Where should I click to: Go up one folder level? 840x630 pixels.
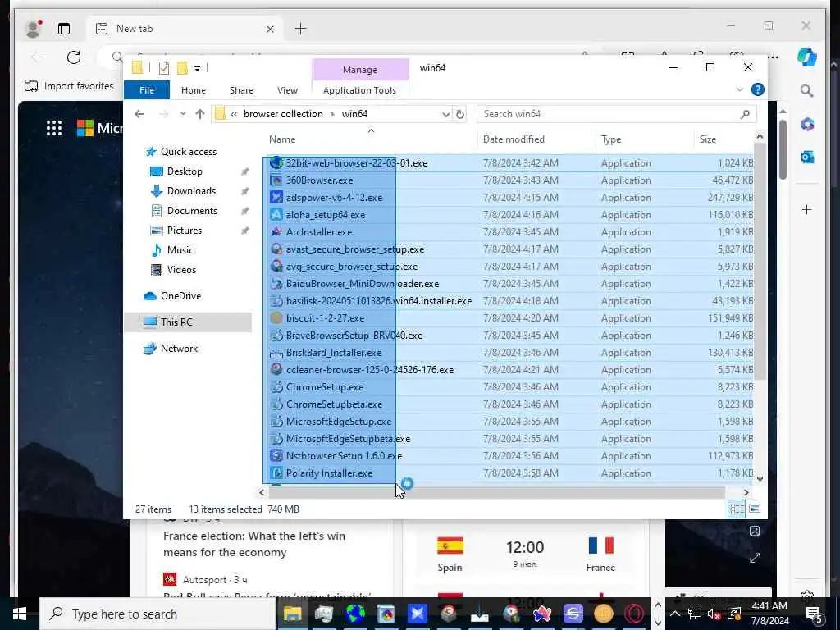pyautogui.click(x=200, y=113)
